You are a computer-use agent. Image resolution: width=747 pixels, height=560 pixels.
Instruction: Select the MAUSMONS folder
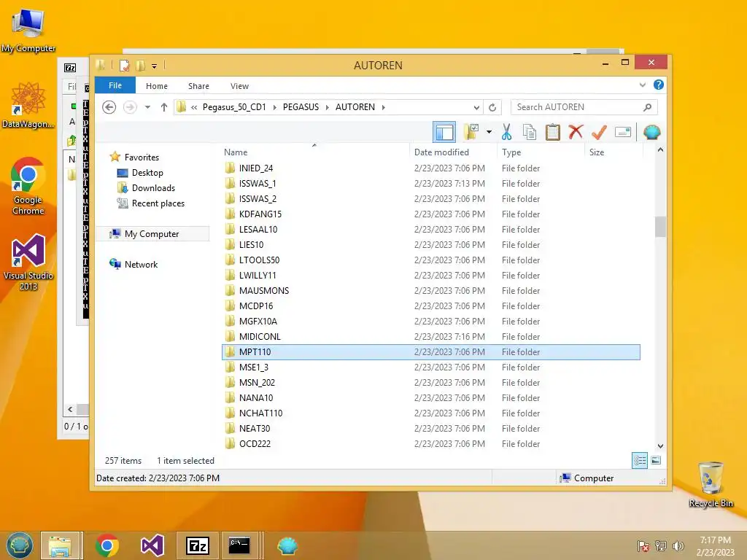coord(264,290)
